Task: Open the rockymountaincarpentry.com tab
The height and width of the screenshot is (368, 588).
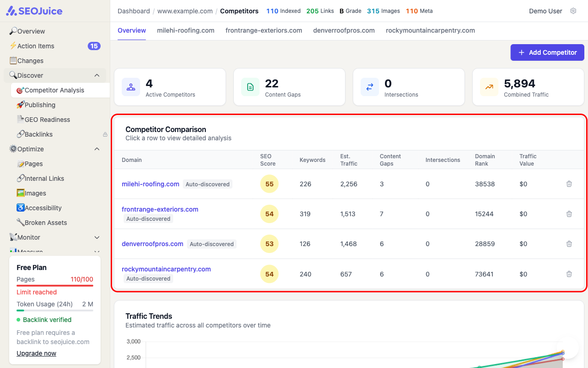Action: (x=430, y=30)
